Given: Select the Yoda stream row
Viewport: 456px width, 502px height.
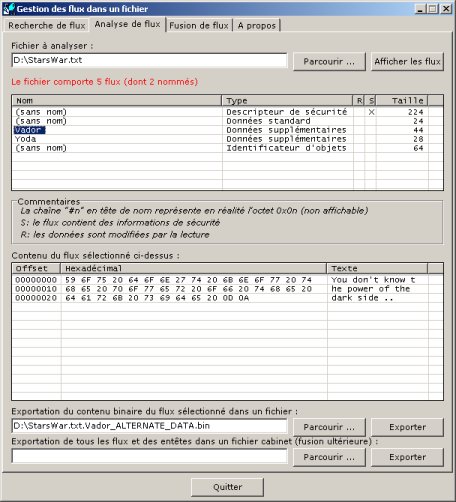Looking at the screenshot, I should tap(227, 139).
